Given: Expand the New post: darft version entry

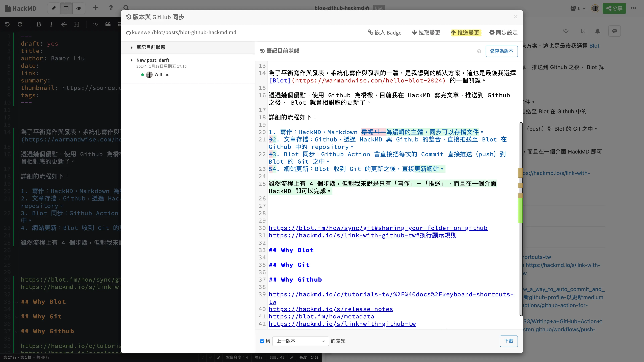Looking at the screenshot, I should (131, 60).
